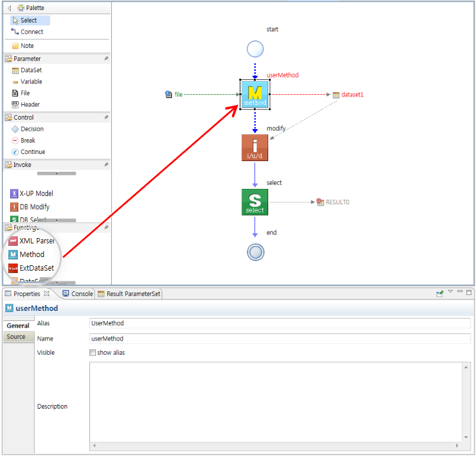Pick the DataSet parameter item

[31, 70]
